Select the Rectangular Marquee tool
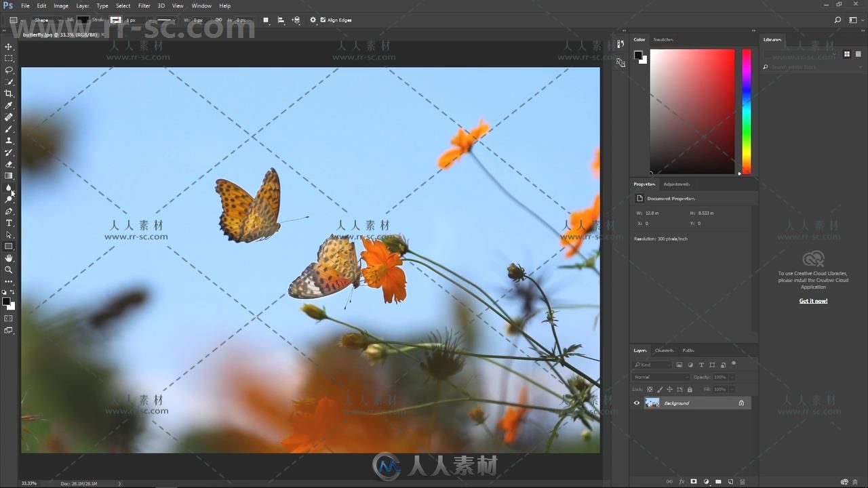This screenshot has width=868, height=488. (9, 58)
